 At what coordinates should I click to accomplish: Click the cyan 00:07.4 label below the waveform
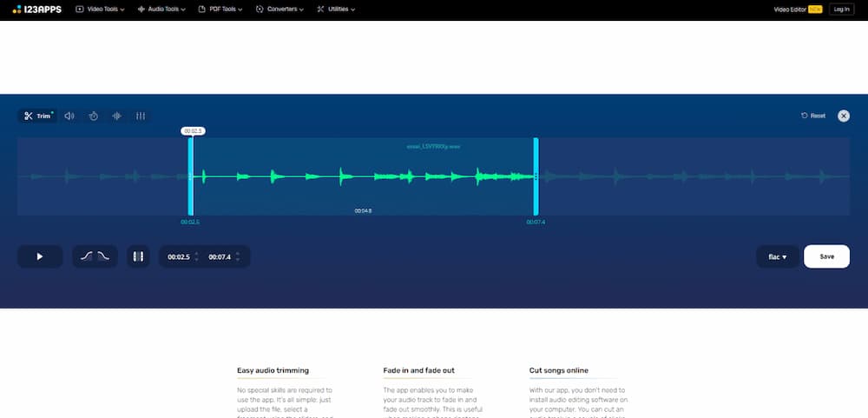coord(536,222)
